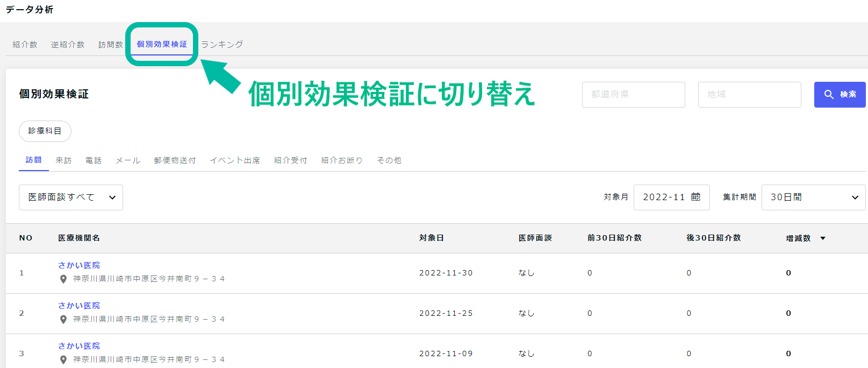Select the 来訪 sub-tab
The image size is (868, 368).
(63, 160)
